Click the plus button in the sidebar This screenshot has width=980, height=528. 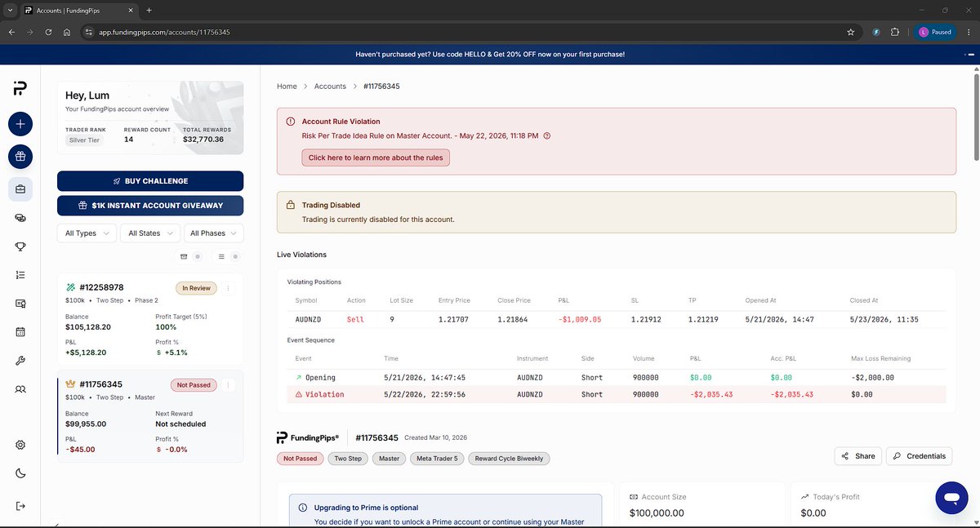[20, 124]
